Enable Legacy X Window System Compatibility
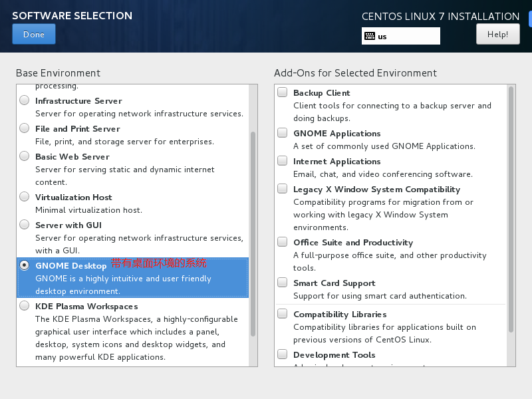 coord(283,189)
